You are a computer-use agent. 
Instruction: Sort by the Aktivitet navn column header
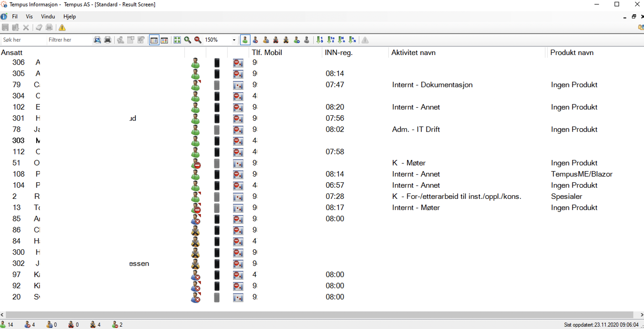pos(413,52)
